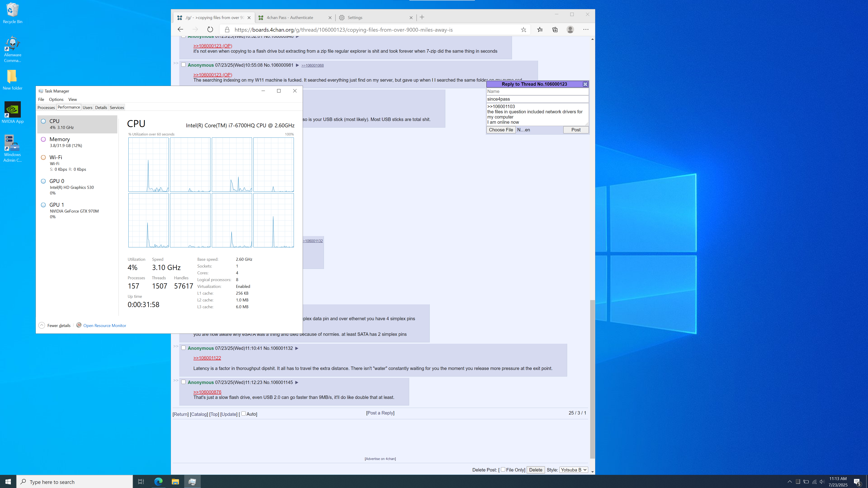Viewport: 868px width, 488px height.
Task: Go back in the Edge browser
Action: coord(180,30)
